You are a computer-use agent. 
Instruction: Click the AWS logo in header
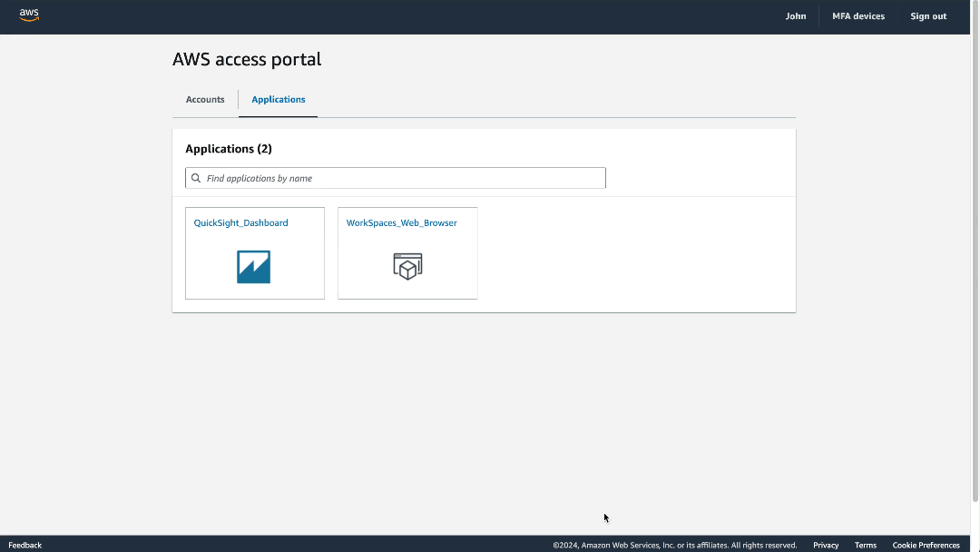tap(29, 15)
